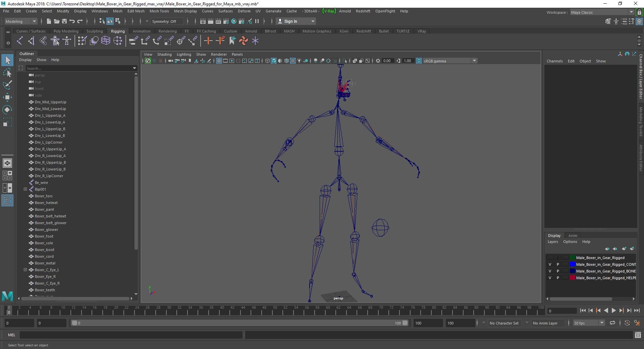Toggle visibility V of Male_Boxer_in_Gear_Rigged_CONT layer
This screenshot has height=349, width=644.
point(550,264)
